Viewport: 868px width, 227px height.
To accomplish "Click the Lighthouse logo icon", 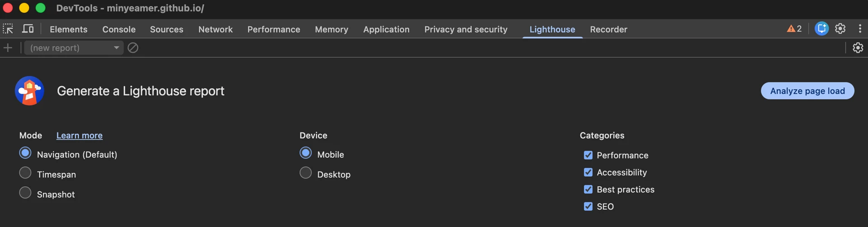I will pos(29,90).
